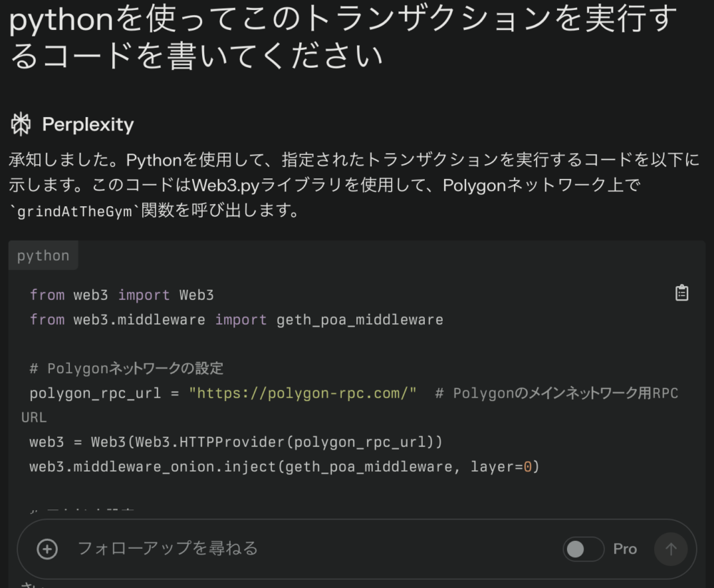Click the python language label on code block
Viewport: 714px width, 588px height.
[x=44, y=255]
